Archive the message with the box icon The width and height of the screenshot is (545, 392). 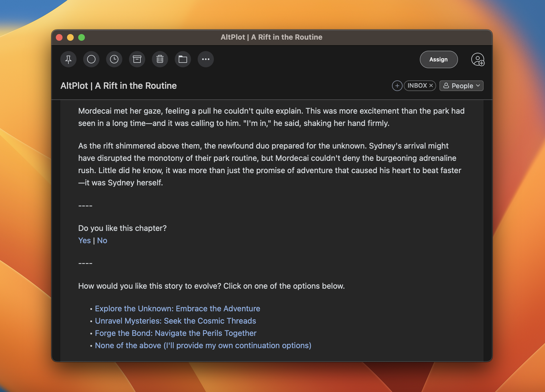137,59
